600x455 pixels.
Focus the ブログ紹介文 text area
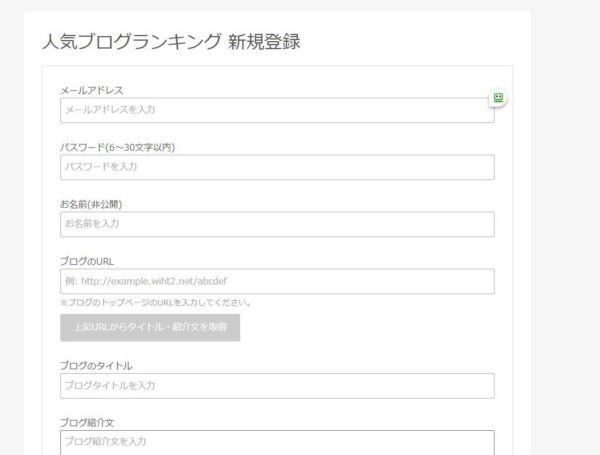click(277, 443)
